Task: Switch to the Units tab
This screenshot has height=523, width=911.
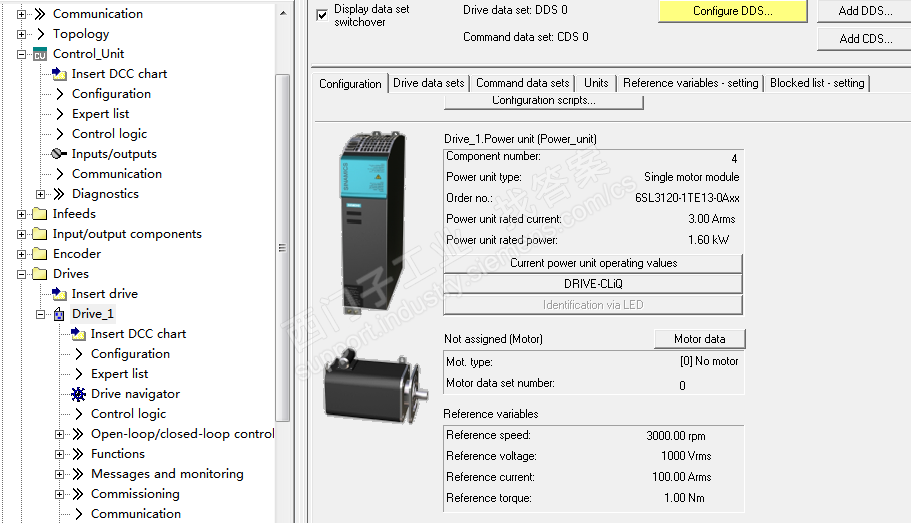Action: click(596, 83)
